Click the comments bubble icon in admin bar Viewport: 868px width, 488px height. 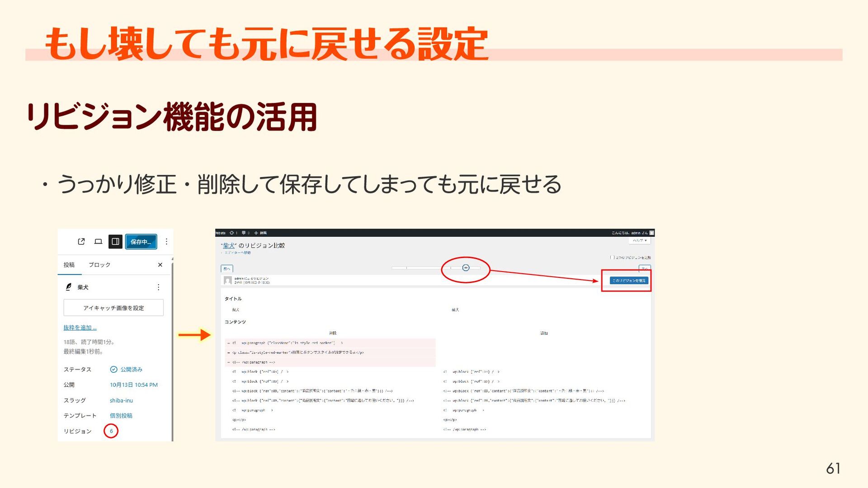[x=244, y=233]
